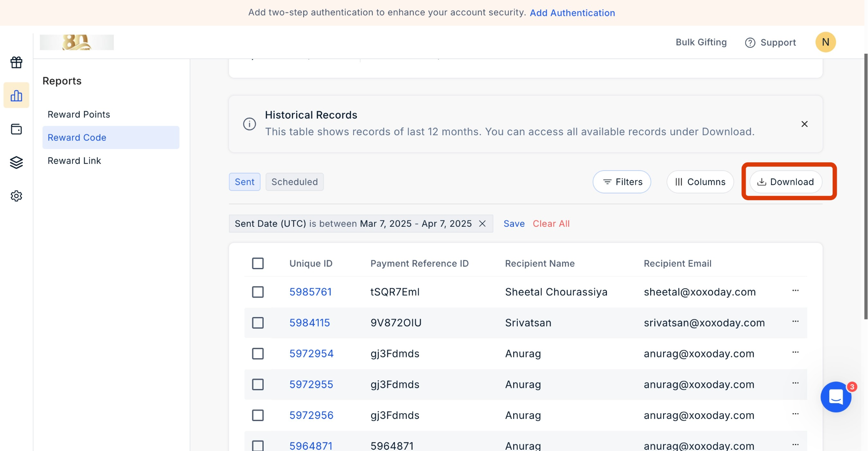Image resolution: width=868 pixels, height=451 pixels.
Task: Check the select-all header checkbox
Action: [x=258, y=263]
